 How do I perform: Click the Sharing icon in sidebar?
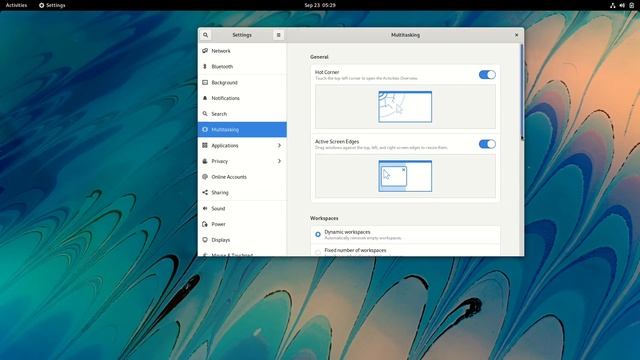pyautogui.click(x=205, y=192)
